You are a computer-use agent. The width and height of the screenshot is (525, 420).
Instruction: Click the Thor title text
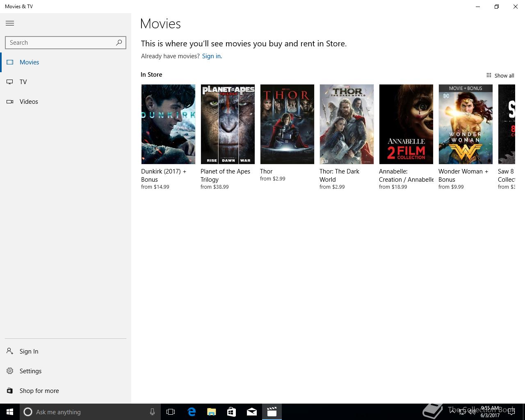tap(266, 171)
